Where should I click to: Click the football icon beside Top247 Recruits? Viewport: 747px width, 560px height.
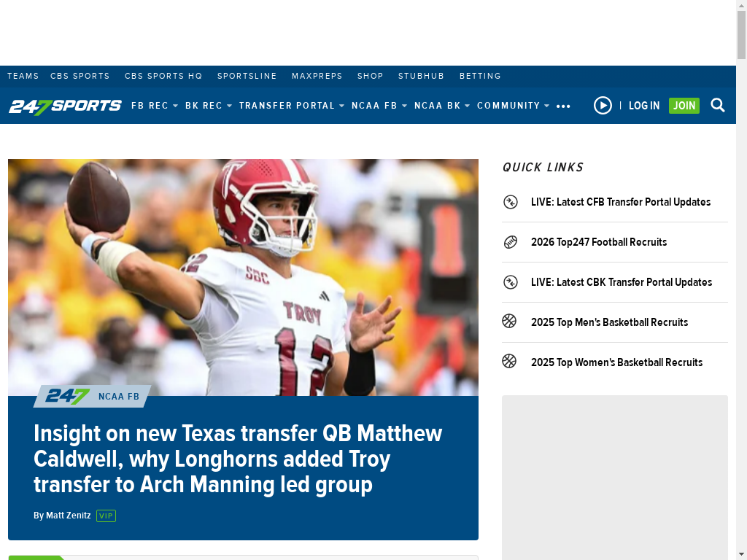510,242
